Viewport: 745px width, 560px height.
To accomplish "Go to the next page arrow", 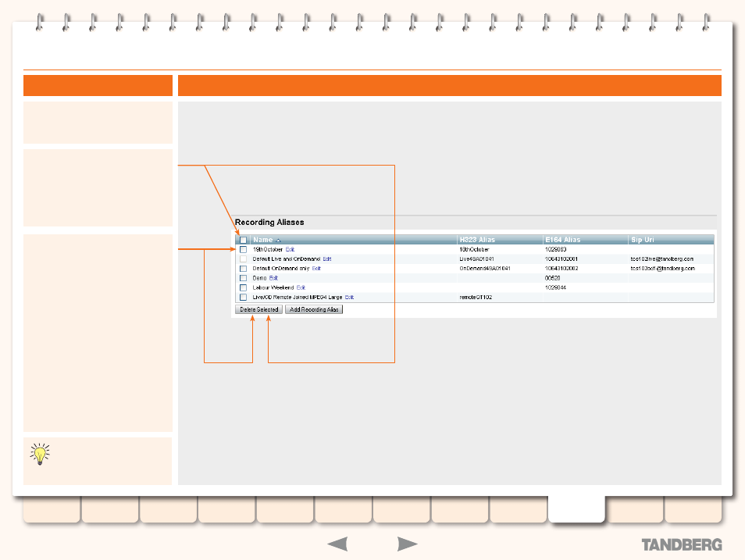I will pyautogui.click(x=407, y=544).
